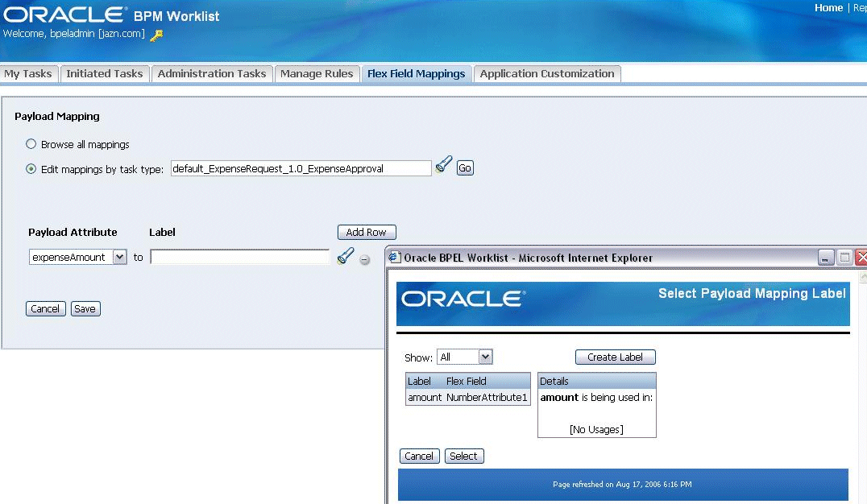This screenshot has width=867, height=504.
Task: Click the Create Label button in the popup
Action: [616, 357]
